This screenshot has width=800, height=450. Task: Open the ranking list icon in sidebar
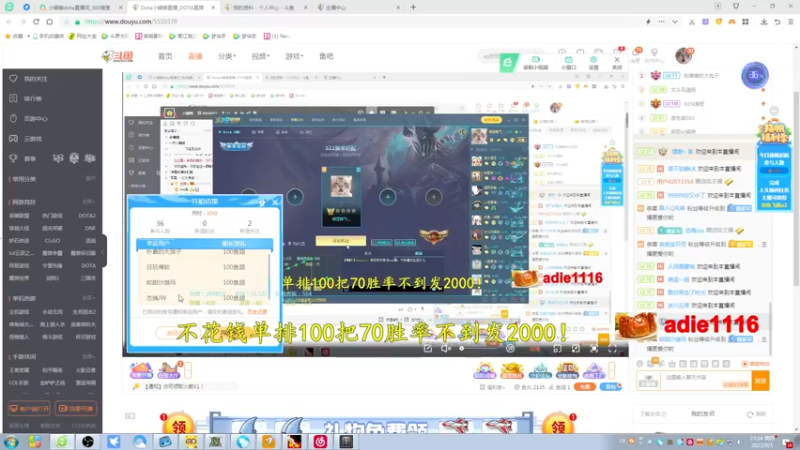click(x=13, y=98)
